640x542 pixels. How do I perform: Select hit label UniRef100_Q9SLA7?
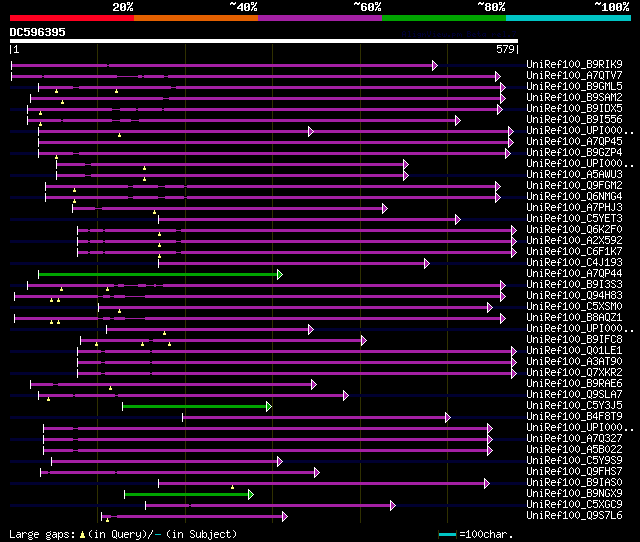pyautogui.click(x=574, y=395)
